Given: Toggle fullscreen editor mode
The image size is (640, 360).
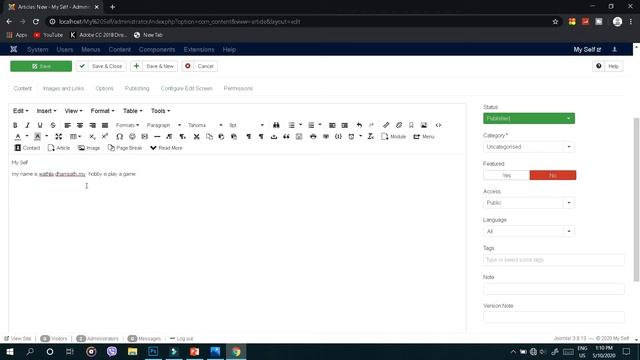Looking at the screenshot, I should tap(58, 137).
